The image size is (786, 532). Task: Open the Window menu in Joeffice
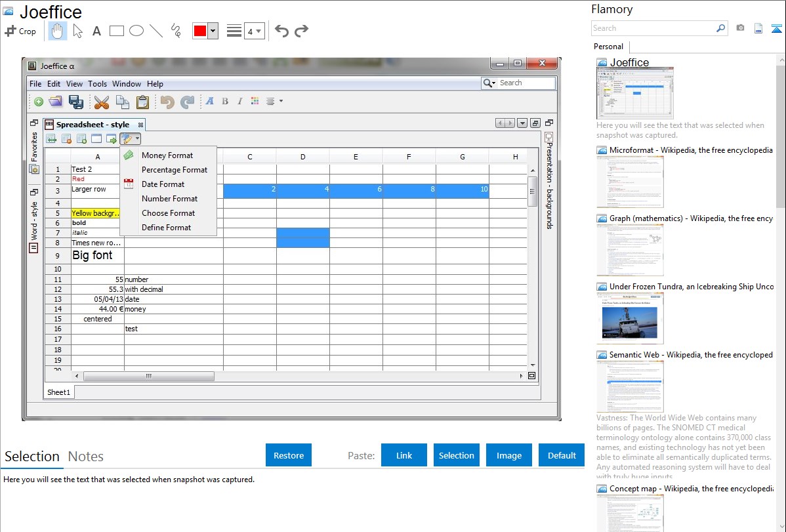pyautogui.click(x=127, y=84)
